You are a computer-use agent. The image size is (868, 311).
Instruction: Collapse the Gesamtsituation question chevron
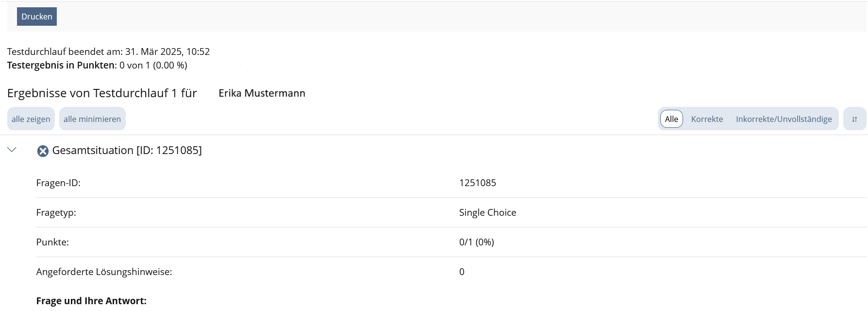tap(12, 150)
